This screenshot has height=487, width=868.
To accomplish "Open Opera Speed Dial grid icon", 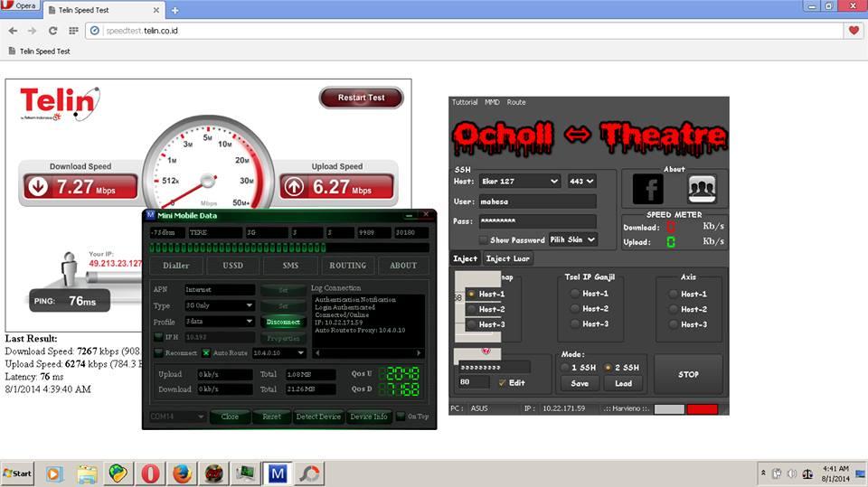I will coord(73,31).
